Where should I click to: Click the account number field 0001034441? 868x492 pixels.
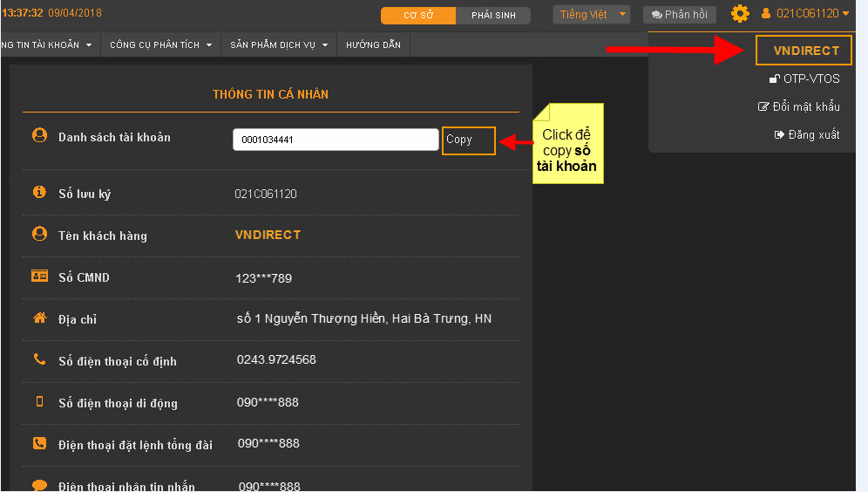[336, 140]
